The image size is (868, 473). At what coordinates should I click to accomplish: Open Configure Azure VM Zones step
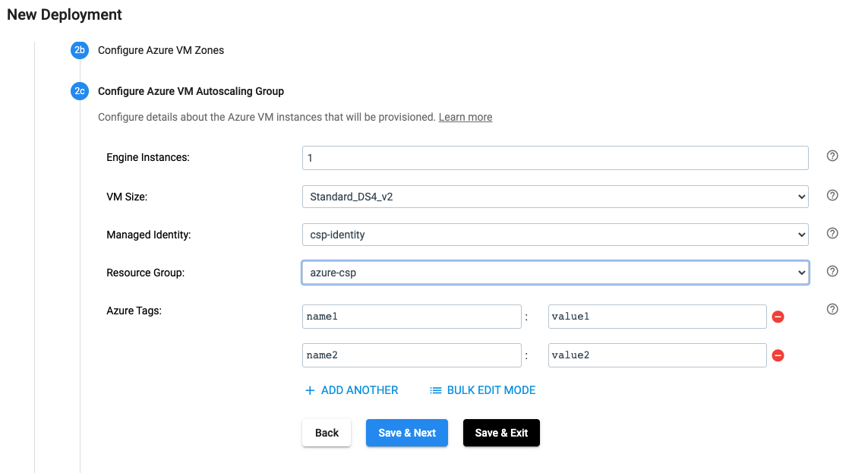pyautogui.click(x=161, y=50)
